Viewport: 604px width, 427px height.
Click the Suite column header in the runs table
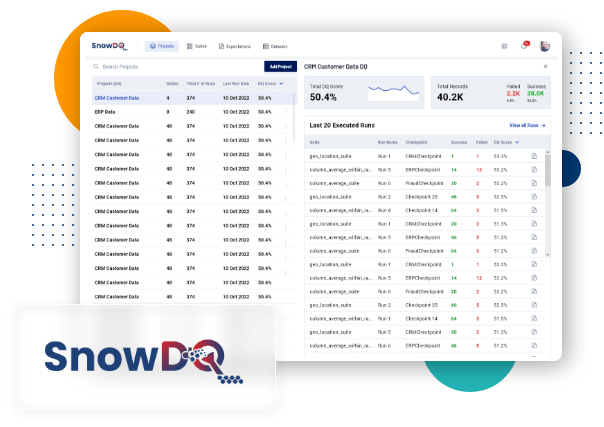[x=315, y=142]
